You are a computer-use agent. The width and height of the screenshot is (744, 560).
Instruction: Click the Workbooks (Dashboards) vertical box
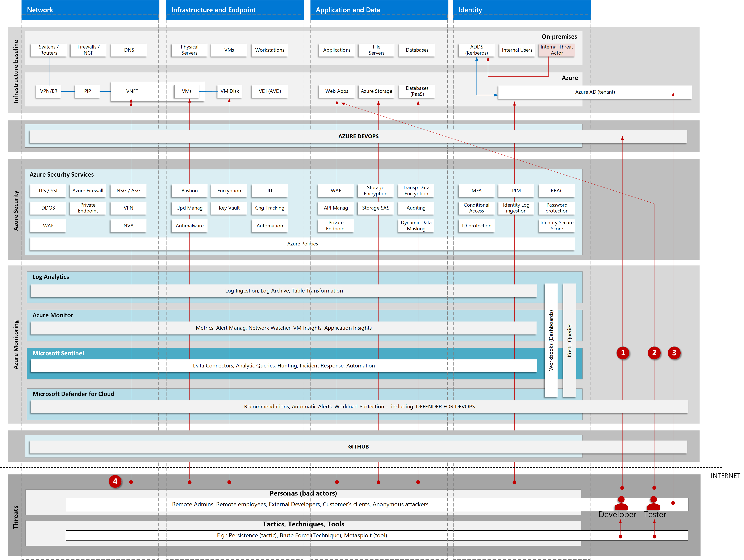coord(551,340)
